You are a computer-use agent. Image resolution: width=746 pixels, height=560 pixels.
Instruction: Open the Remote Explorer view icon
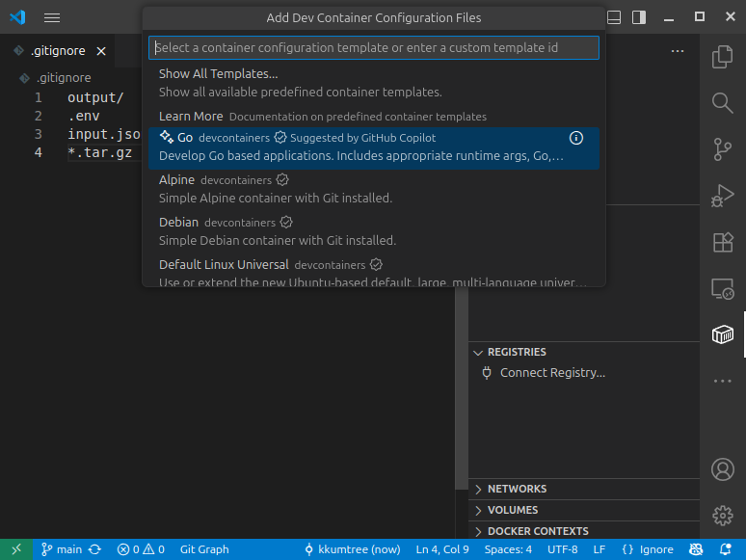click(722, 288)
